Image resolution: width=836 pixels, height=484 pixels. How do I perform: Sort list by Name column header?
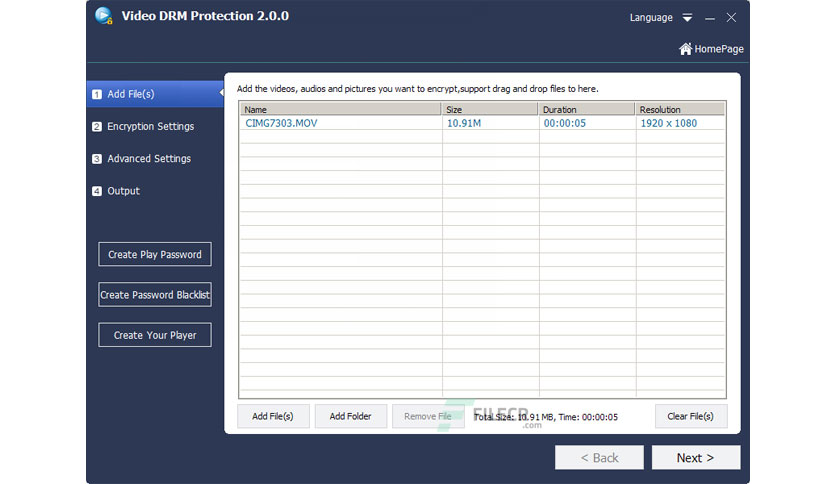click(341, 109)
